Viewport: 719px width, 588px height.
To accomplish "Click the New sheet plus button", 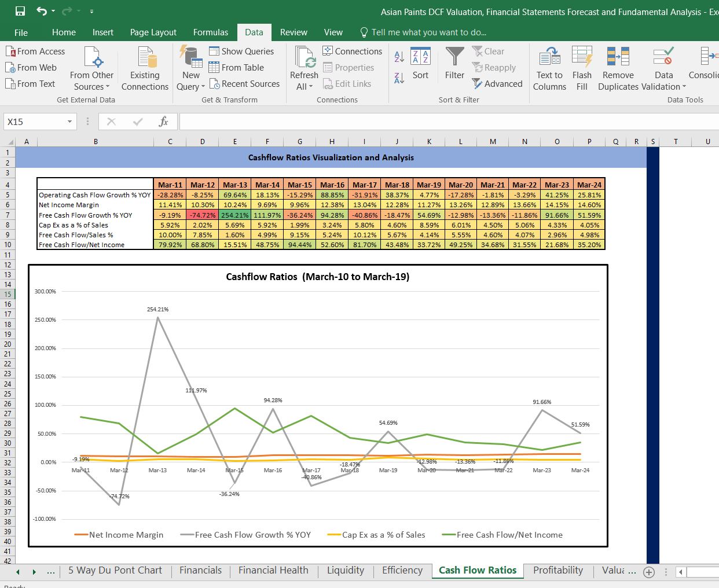I will 649,572.
